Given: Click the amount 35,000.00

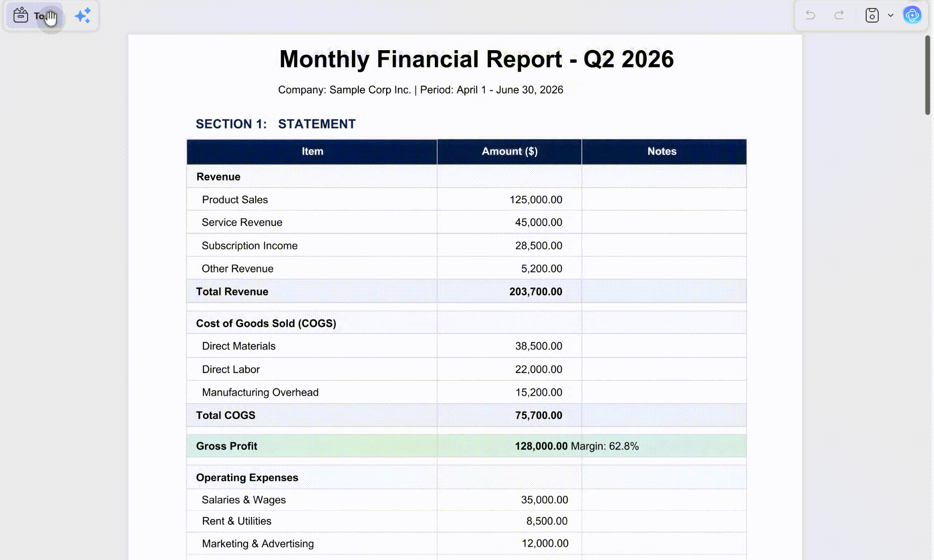Looking at the screenshot, I should [x=544, y=500].
